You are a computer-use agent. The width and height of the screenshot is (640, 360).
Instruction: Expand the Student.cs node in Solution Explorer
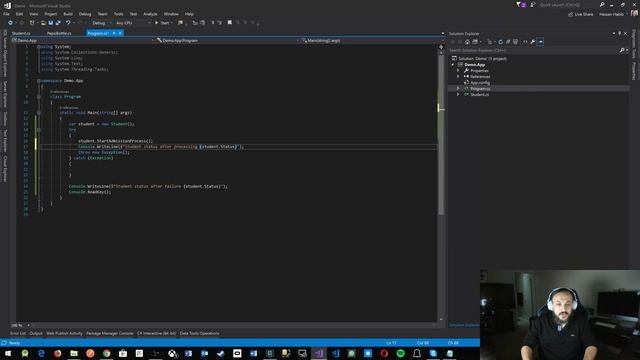(x=458, y=94)
